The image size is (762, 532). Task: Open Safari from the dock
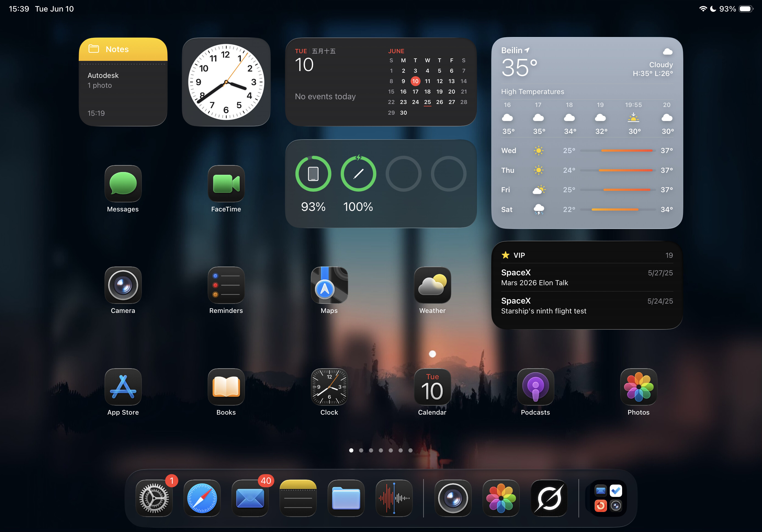(x=202, y=498)
